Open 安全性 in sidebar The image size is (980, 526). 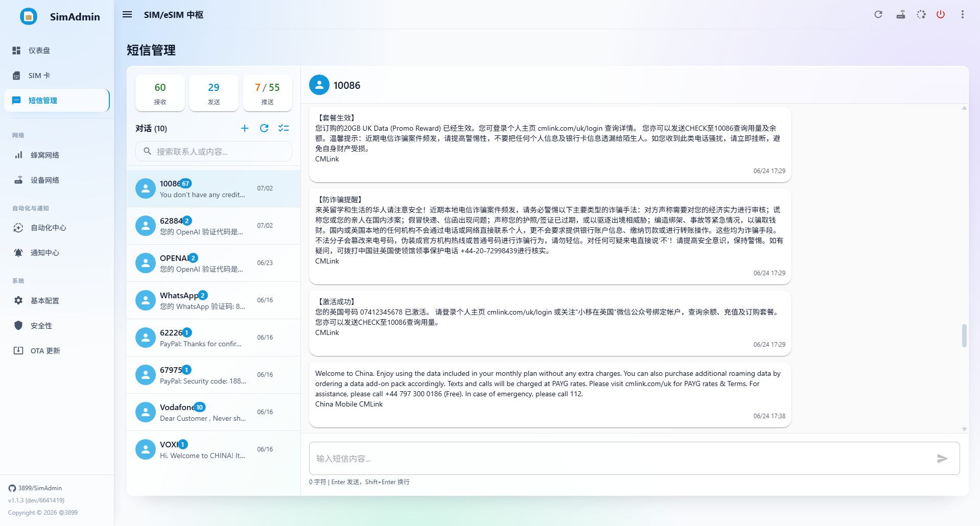pyautogui.click(x=57, y=326)
